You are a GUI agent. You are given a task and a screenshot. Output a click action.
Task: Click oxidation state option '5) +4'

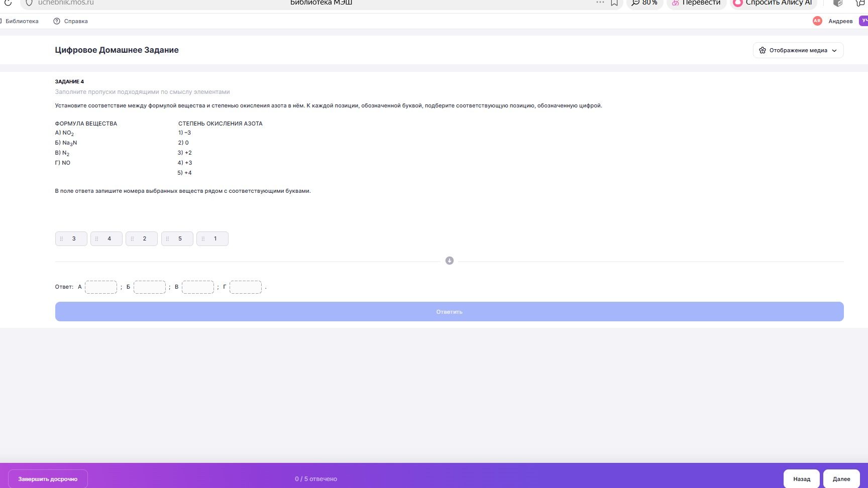[184, 173]
